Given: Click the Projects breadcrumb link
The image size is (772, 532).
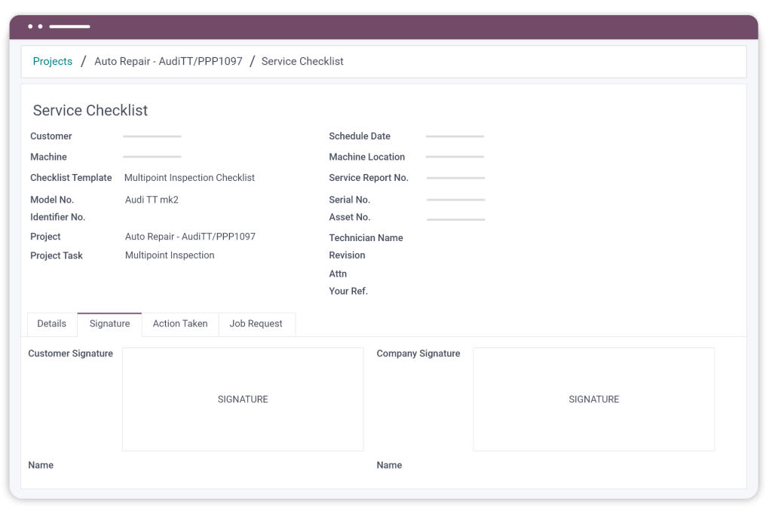Looking at the screenshot, I should (x=53, y=62).
